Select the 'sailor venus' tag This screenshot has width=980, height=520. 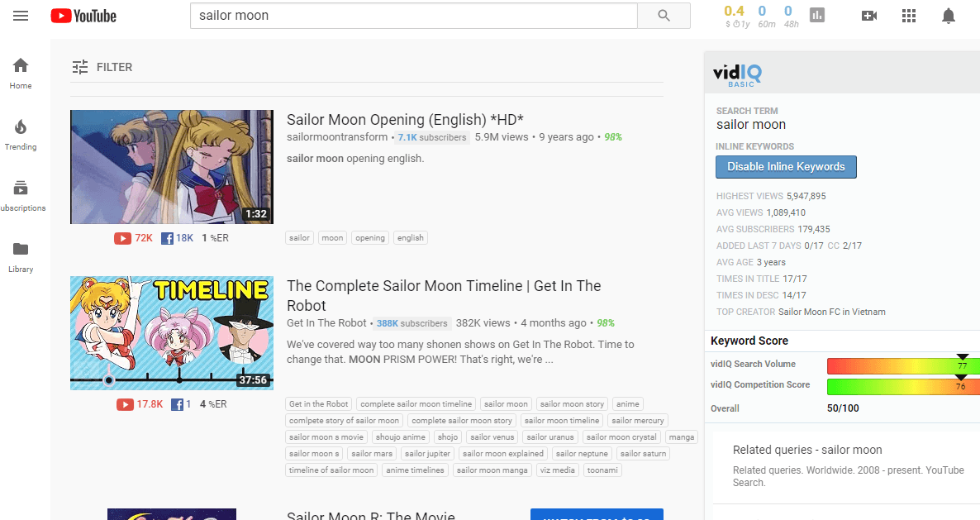pos(492,437)
